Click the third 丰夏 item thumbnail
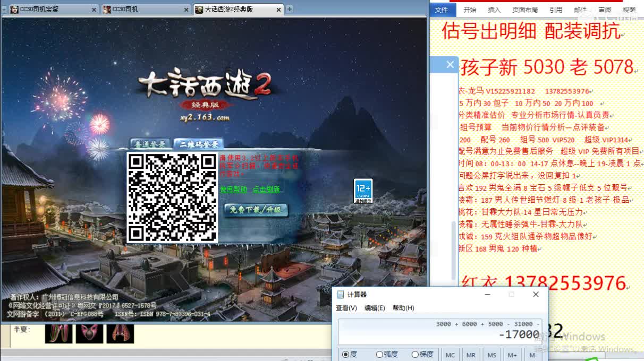Screen dimensions: 644x361 [120, 333]
